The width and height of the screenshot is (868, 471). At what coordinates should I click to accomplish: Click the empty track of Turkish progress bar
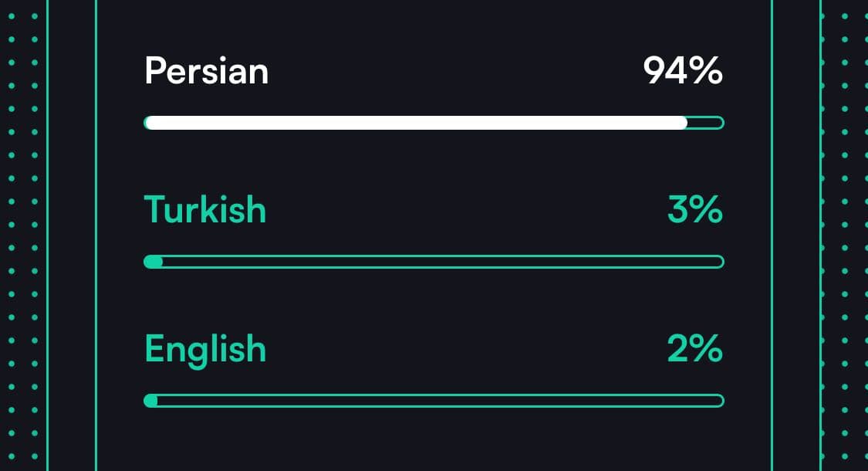440,262
